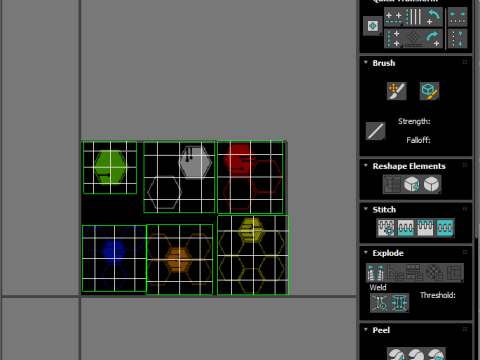The width and height of the screenshot is (480, 360).
Task: Align selection horizontally to pivot
Action: (393, 17)
